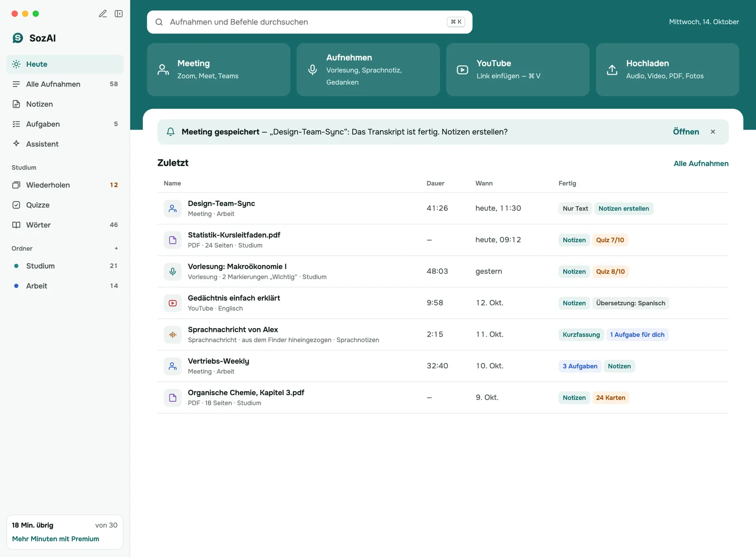Click Öffnen in the notification banner
756x557 pixels.
686,132
